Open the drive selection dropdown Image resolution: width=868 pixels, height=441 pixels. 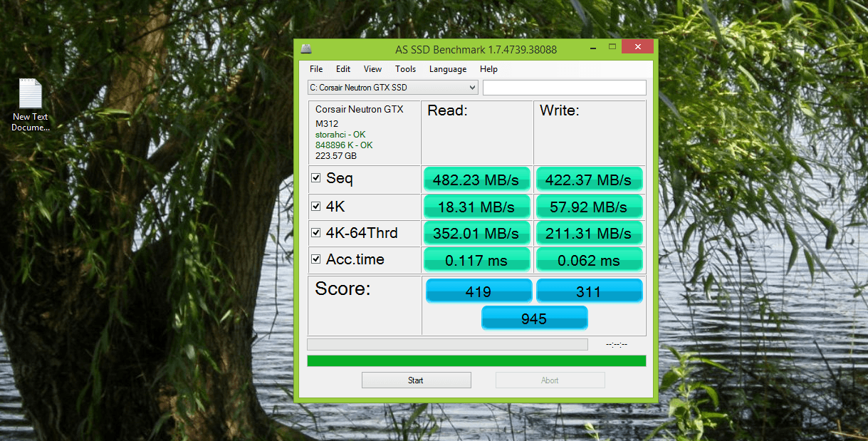(392, 88)
